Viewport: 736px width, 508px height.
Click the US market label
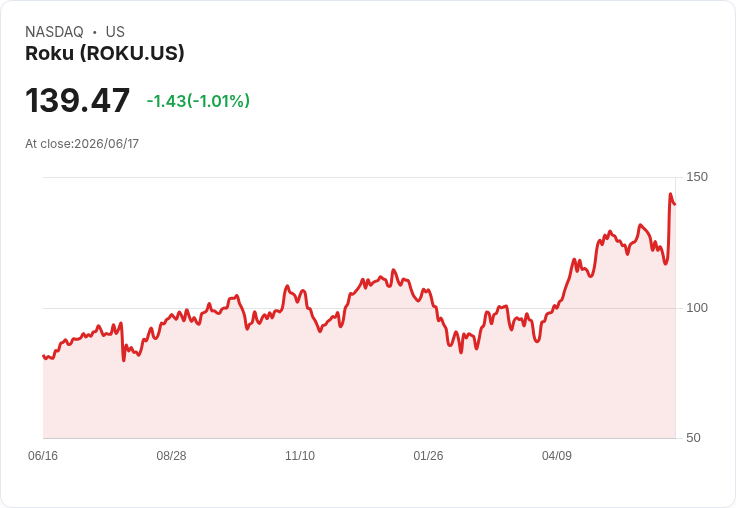coord(115,32)
